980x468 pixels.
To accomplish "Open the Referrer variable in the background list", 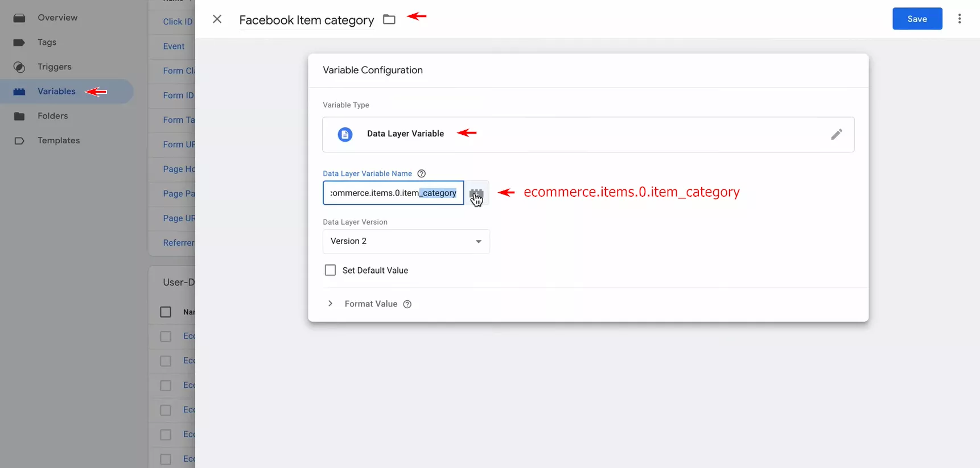I will pos(179,243).
